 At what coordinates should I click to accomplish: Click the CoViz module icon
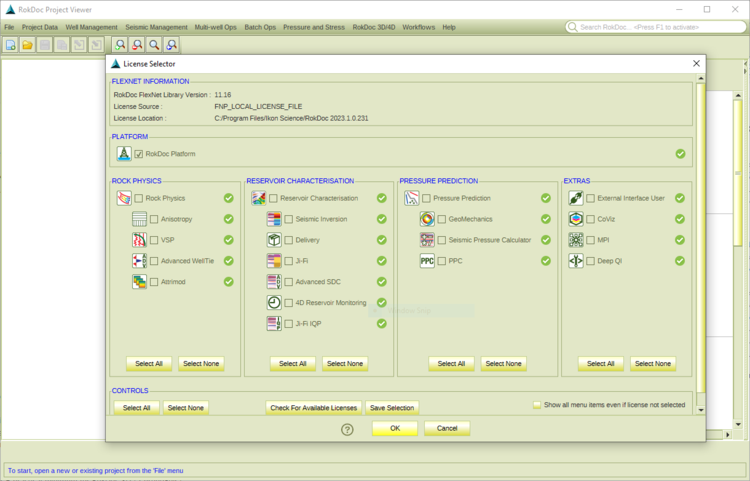point(576,219)
